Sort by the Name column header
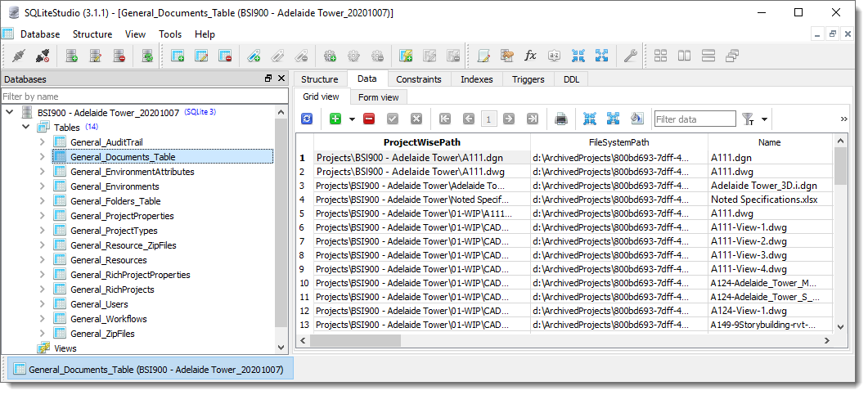 (x=770, y=142)
